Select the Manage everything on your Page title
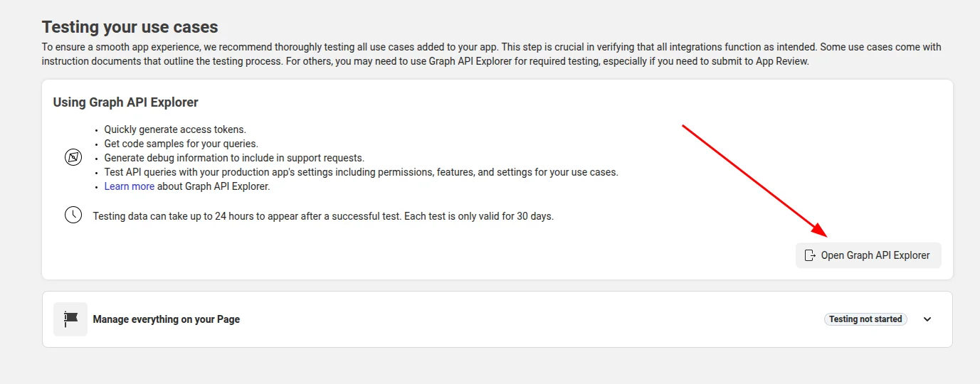980x384 pixels. point(166,319)
